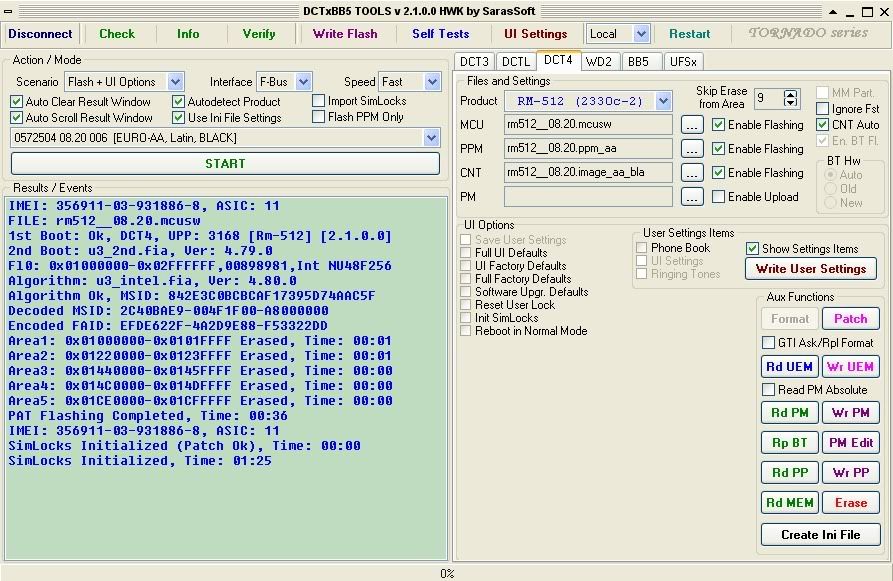Check Full UI Defaults option
Image resolution: width=893 pixels, height=581 pixels.
pyautogui.click(x=466, y=252)
